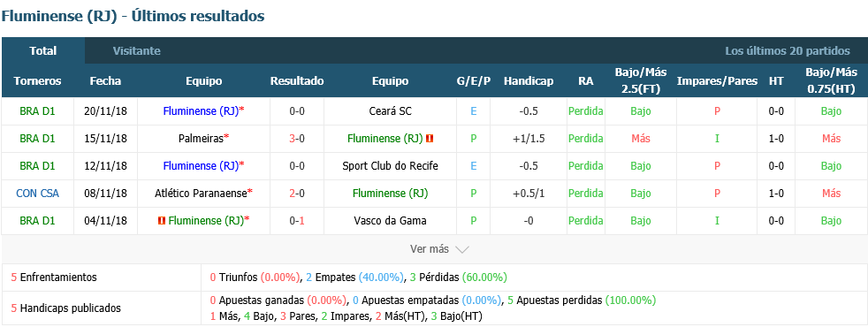Select the Total tab
The height and width of the screenshot is (327, 868).
pyautogui.click(x=43, y=51)
